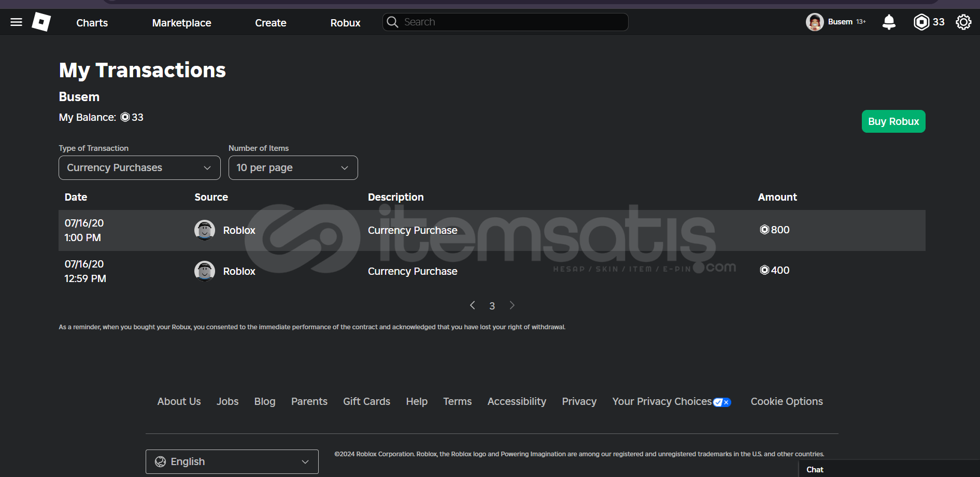This screenshot has height=477, width=980.
Task: Open notifications bell
Action: click(889, 22)
